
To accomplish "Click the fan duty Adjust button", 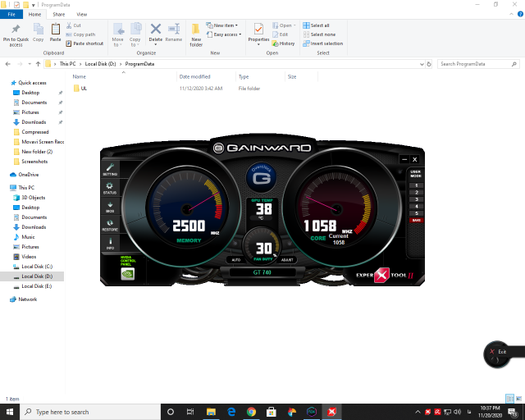I will coord(287,260).
